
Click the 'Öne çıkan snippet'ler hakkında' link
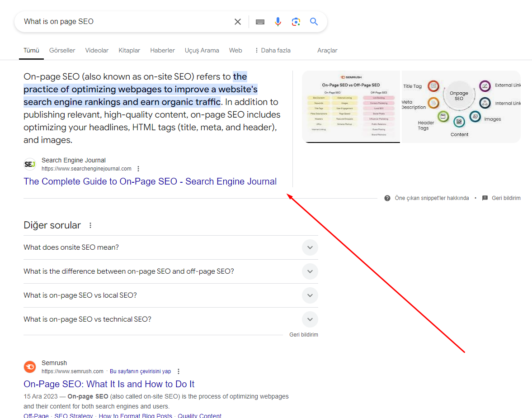[432, 198]
